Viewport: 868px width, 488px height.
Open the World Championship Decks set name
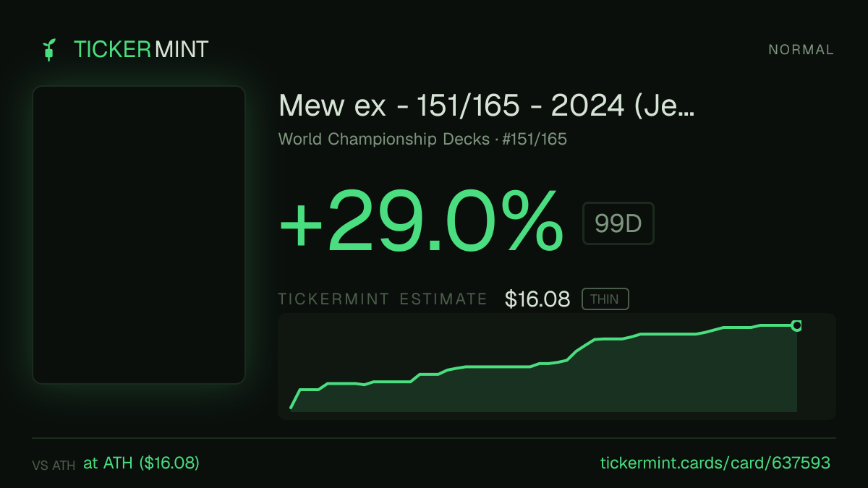384,140
